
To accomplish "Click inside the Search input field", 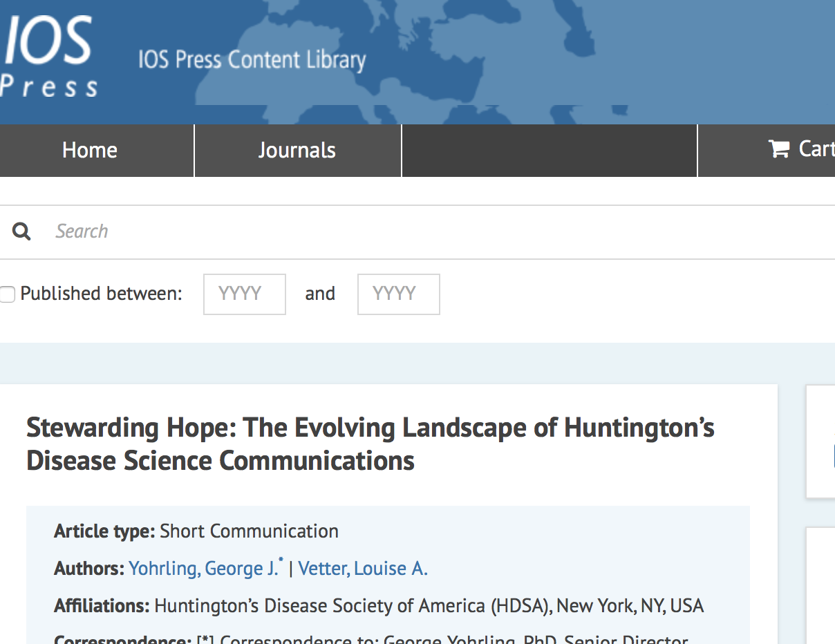I will click(207, 231).
